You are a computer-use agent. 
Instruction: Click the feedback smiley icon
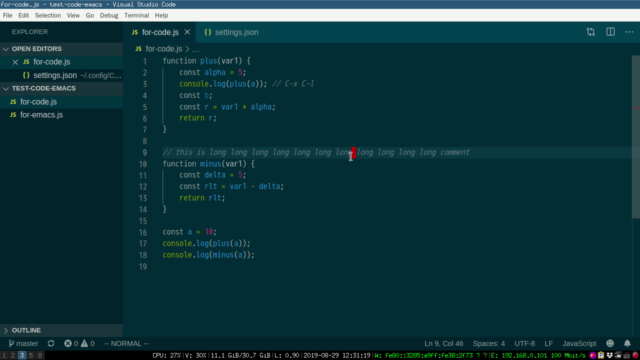pos(610,343)
